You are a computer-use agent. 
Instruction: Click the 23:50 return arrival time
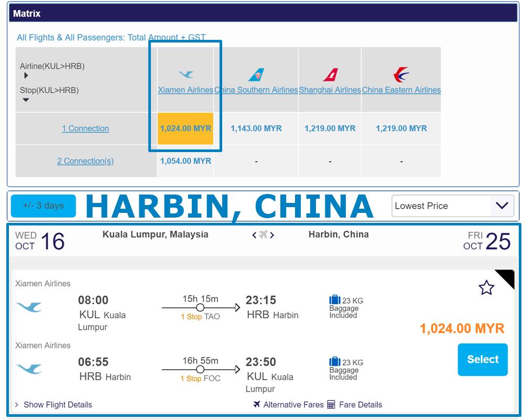(x=261, y=362)
